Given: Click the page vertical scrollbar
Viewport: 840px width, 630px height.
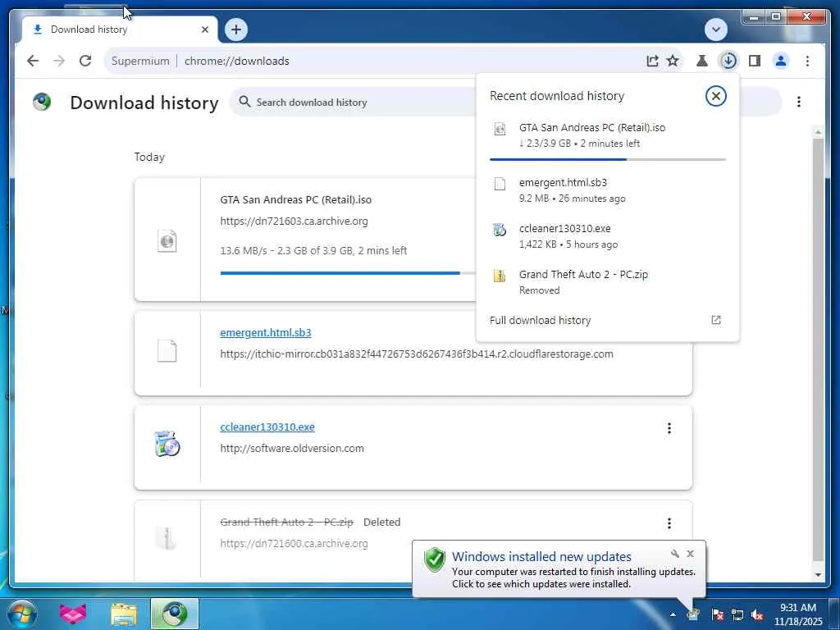Looking at the screenshot, I should (818, 348).
